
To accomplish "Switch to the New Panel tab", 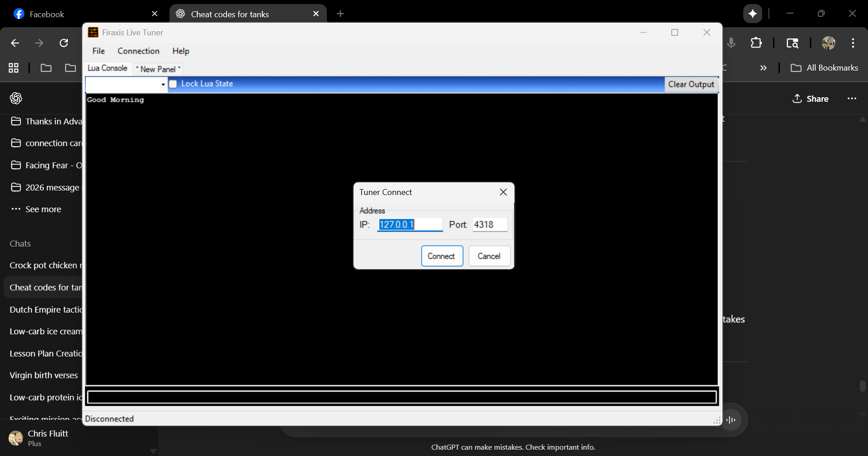I will [x=158, y=69].
